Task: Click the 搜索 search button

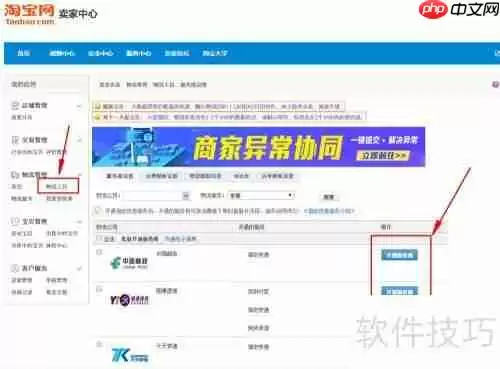Action: click(x=329, y=197)
